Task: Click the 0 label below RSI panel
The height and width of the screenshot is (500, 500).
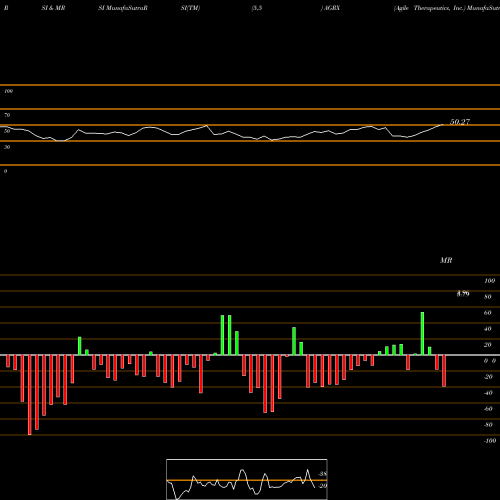Action: click(x=5, y=171)
